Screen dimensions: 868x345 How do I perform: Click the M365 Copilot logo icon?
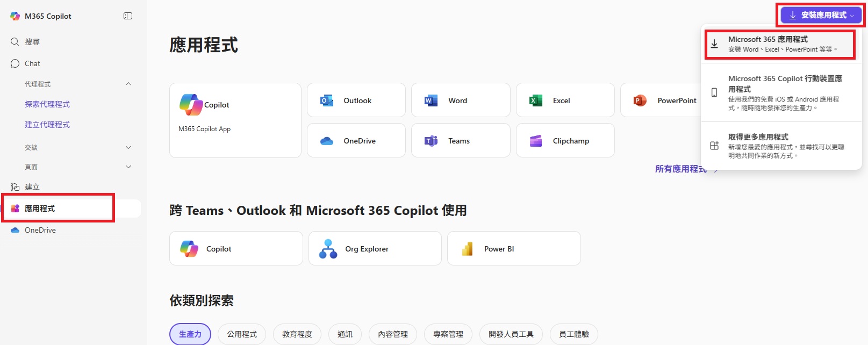[x=15, y=16]
